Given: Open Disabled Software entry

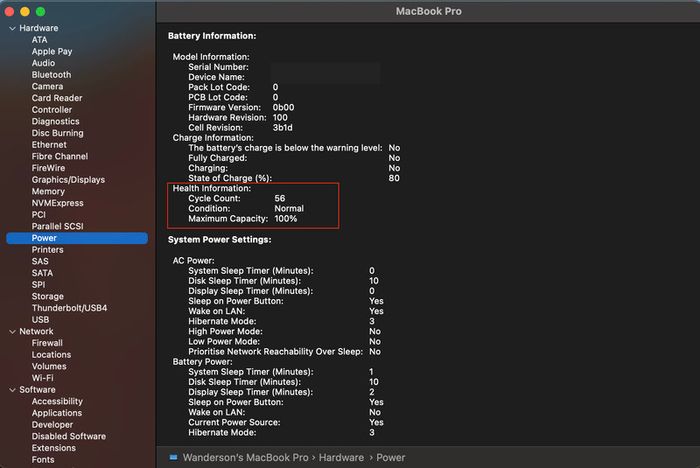Looking at the screenshot, I should click(69, 436).
